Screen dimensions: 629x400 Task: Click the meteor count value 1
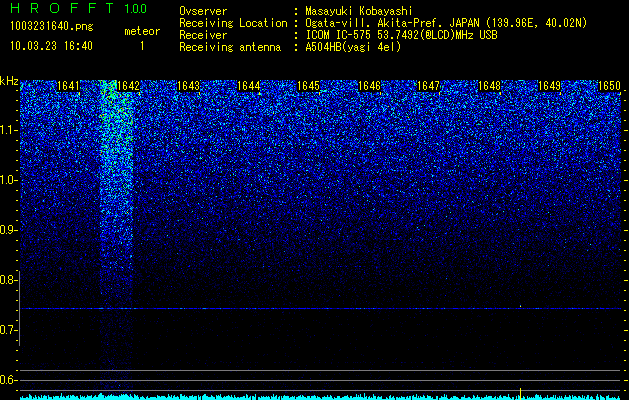coord(142,46)
